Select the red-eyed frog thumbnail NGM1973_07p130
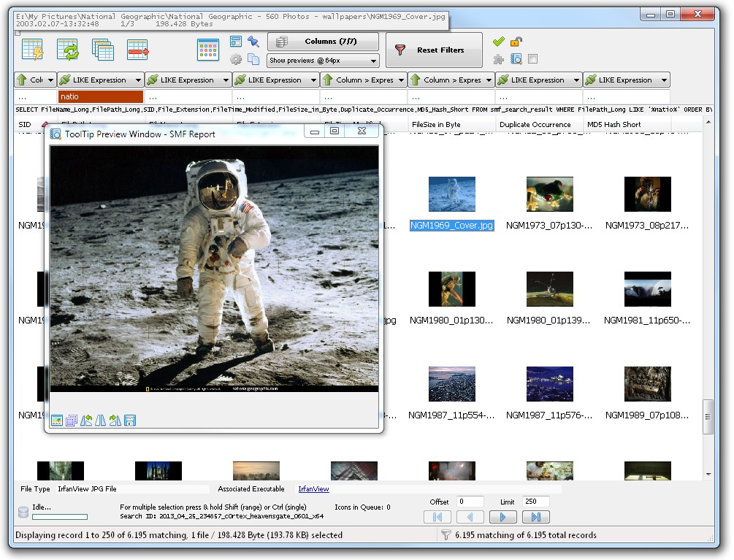The image size is (734, 560). 549,194
